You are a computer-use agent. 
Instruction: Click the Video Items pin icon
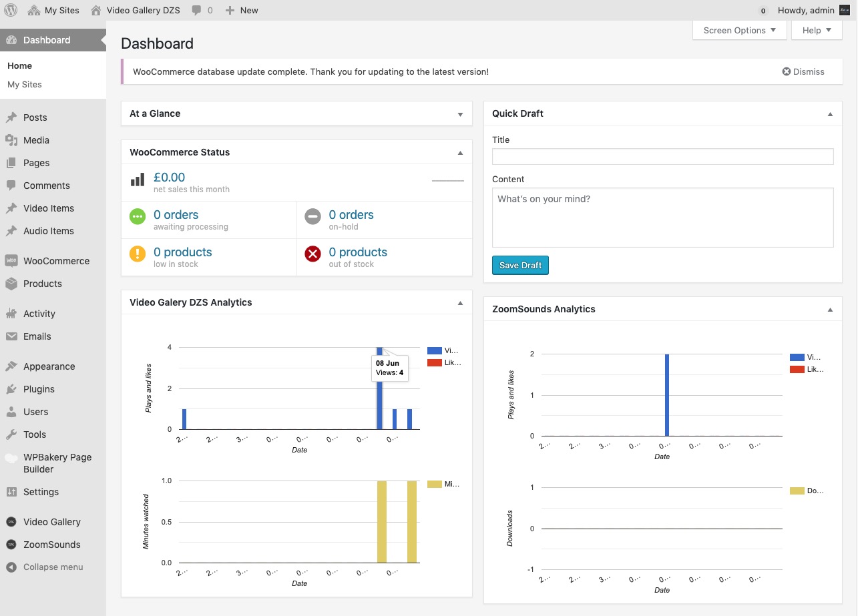point(11,208)
